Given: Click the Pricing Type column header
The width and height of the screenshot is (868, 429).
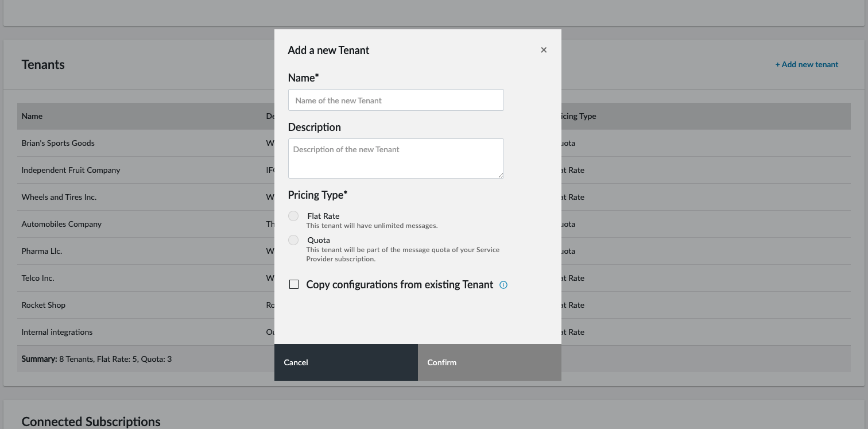Looking at the screenshot, I should [579, 116].
